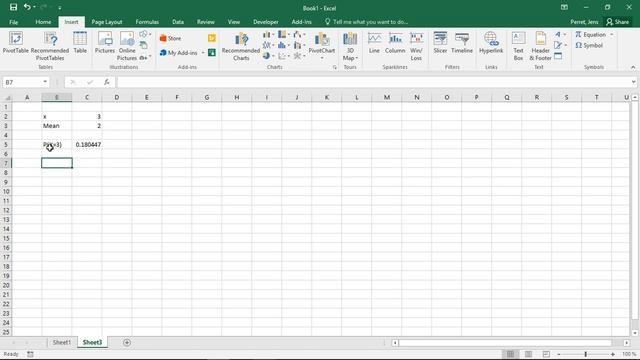Open Recommended Charts
640x360 pixels.
coord(241,46)
